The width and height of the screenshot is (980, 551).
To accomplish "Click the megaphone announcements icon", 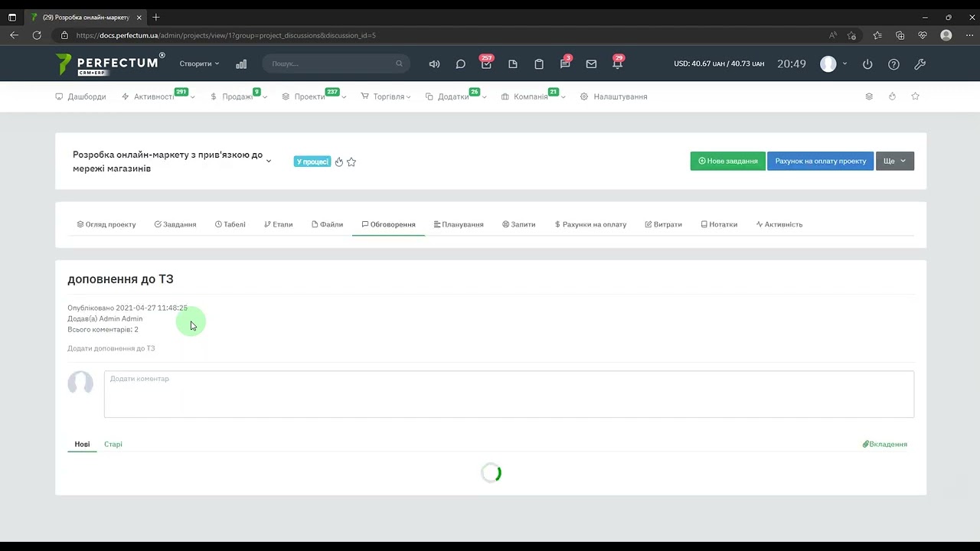I will click(x=434, y=64).
